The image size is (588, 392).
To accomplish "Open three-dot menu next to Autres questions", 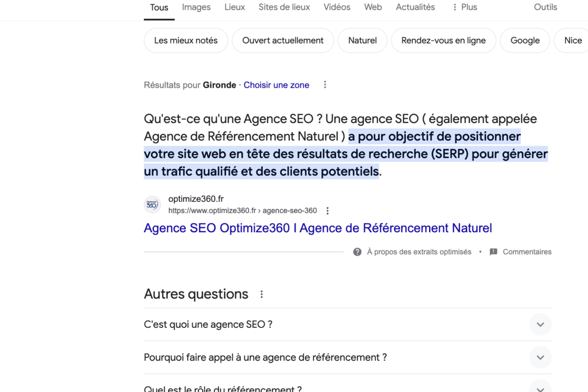I will click(x=262, y=294).
